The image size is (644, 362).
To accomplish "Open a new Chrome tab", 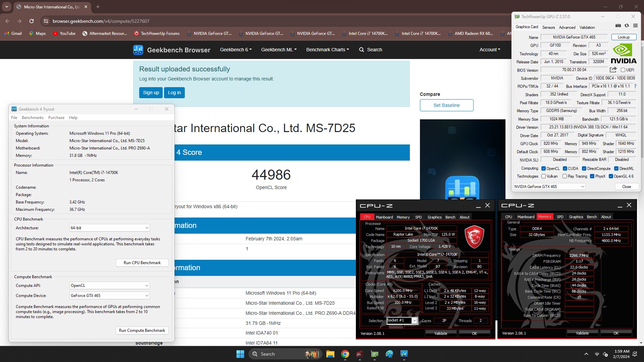I will click(x=98, y=7).
